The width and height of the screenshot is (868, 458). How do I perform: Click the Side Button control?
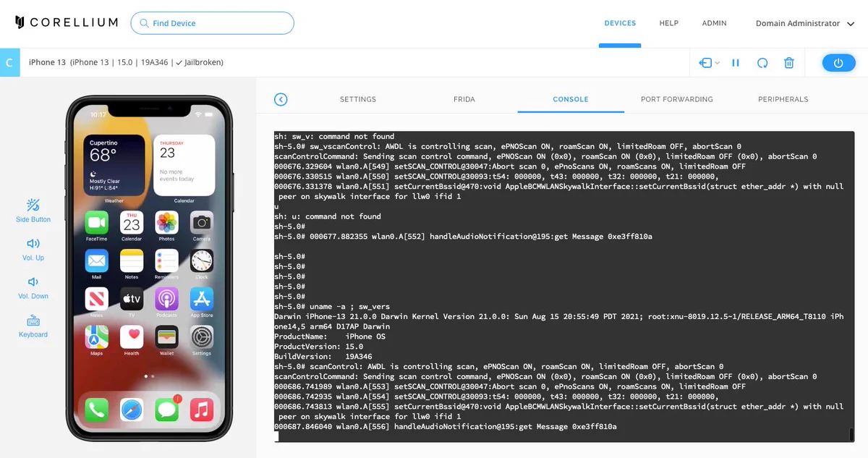33,211
